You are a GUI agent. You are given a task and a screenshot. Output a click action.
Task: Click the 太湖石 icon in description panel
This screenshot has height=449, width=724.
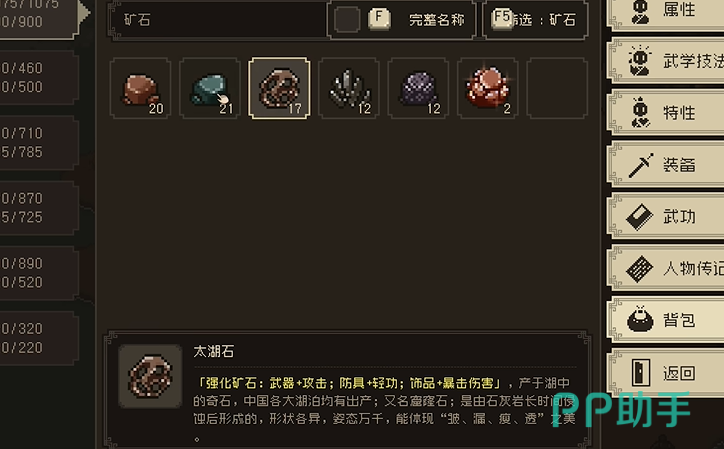click(x=151, y=376)
